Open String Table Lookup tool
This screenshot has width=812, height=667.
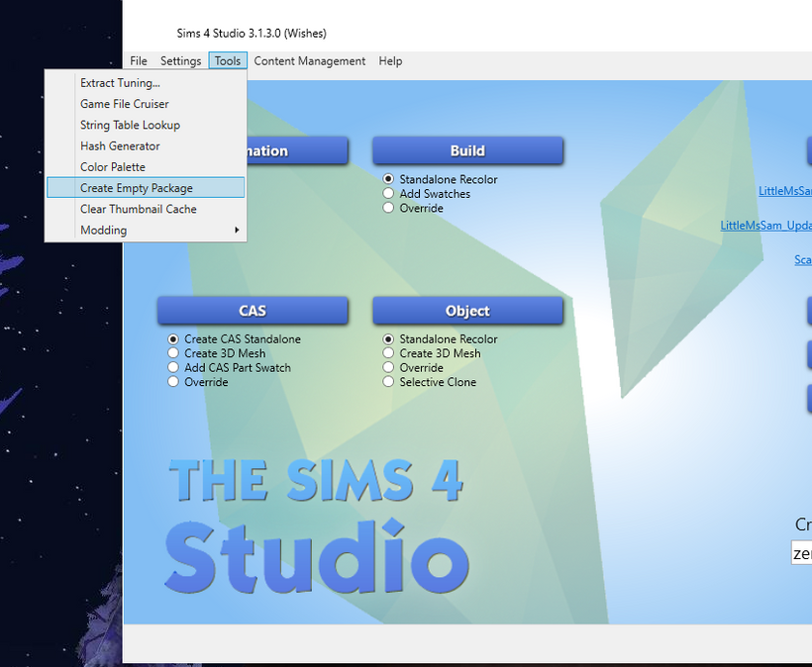(130, 125)
